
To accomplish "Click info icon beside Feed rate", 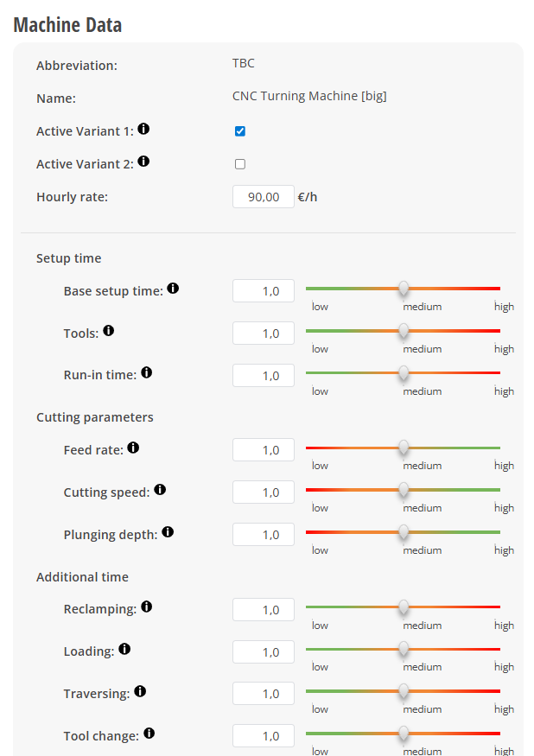I will click(x=133, y=448).
